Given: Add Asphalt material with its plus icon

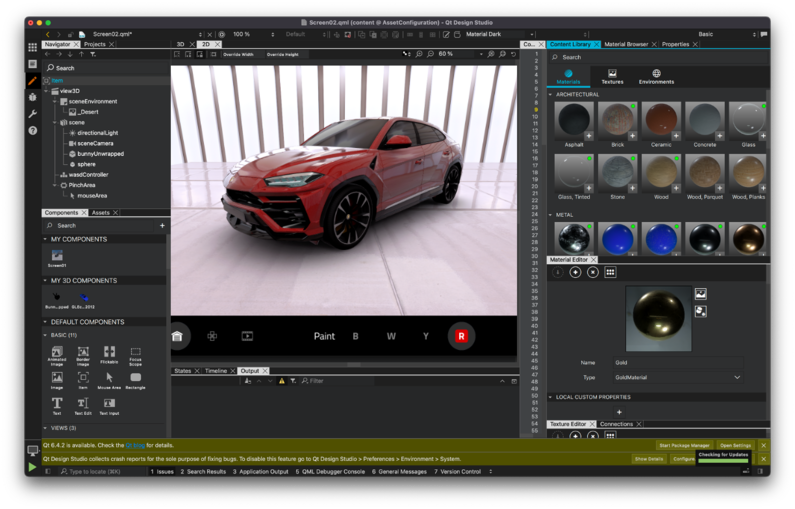Looking at the screenshot, I should click(x=589, y=136).
